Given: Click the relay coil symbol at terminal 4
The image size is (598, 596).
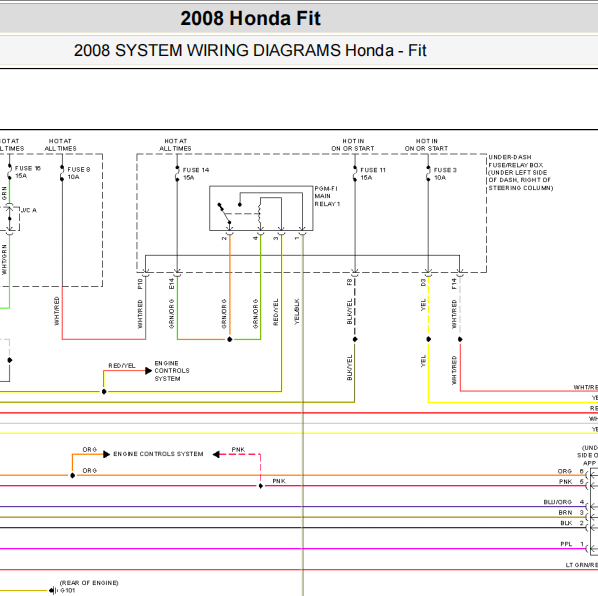Looking at the screenshot, I should (260, 214).
